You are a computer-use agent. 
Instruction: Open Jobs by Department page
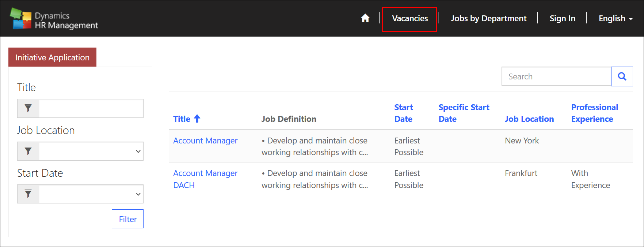tap(488, 18)
